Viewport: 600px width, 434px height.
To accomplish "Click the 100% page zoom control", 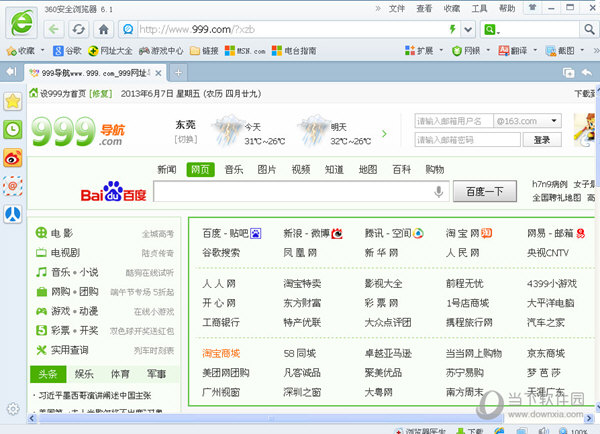I will click(574, 431).
